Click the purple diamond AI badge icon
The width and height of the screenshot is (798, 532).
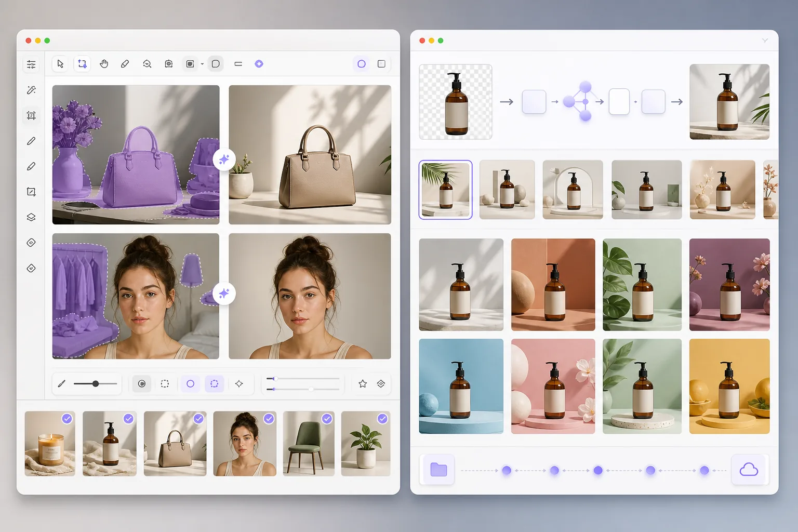pyautogui.click(x=259, y=64)
